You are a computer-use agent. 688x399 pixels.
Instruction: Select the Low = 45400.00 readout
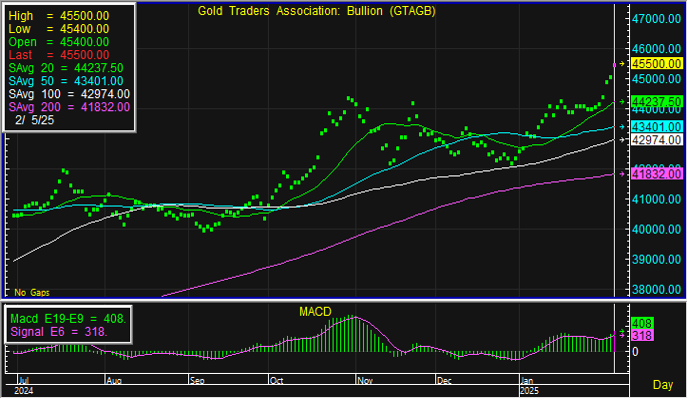click(x=59, y=29)
